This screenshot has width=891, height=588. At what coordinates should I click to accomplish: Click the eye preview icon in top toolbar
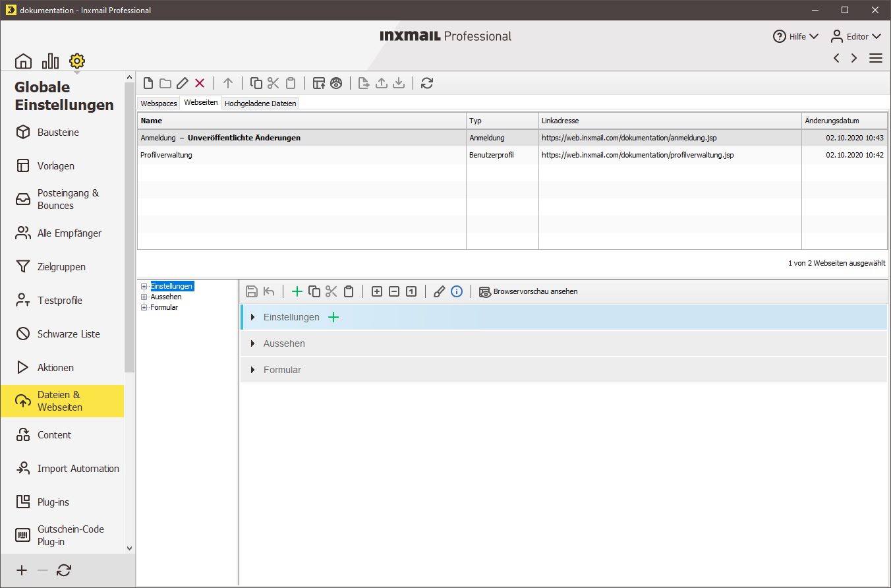click(336, 83)
